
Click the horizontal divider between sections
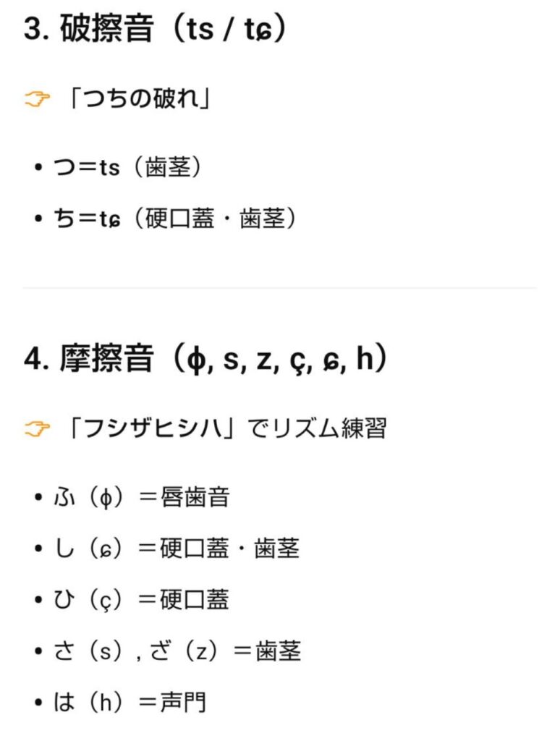[x=280, y=287]
